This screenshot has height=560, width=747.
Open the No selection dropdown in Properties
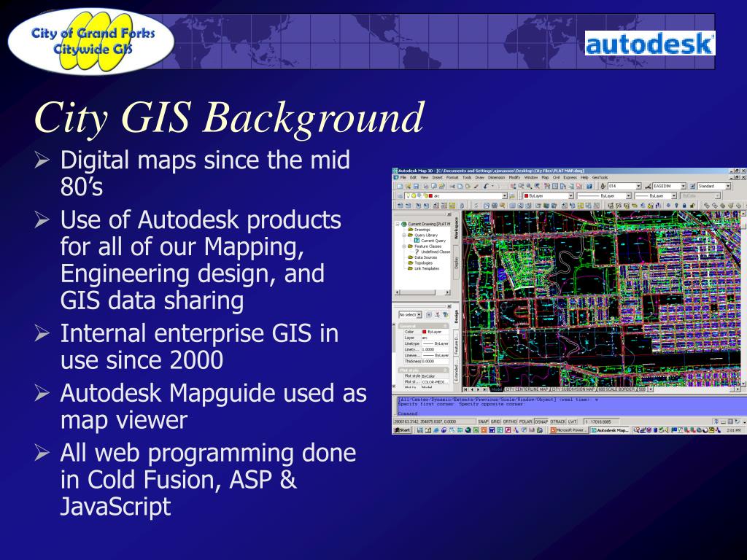pyautogui.click(x=410, y=315)
